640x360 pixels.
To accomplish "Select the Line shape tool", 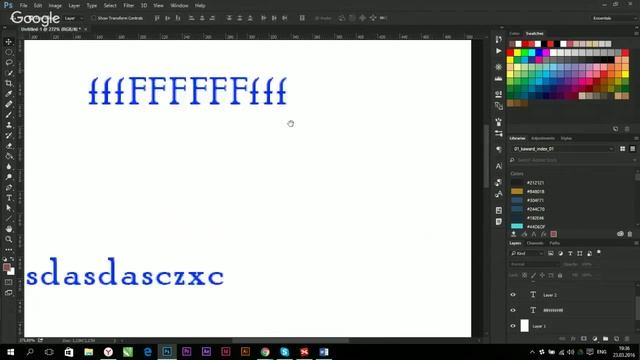I will point(9,219).
